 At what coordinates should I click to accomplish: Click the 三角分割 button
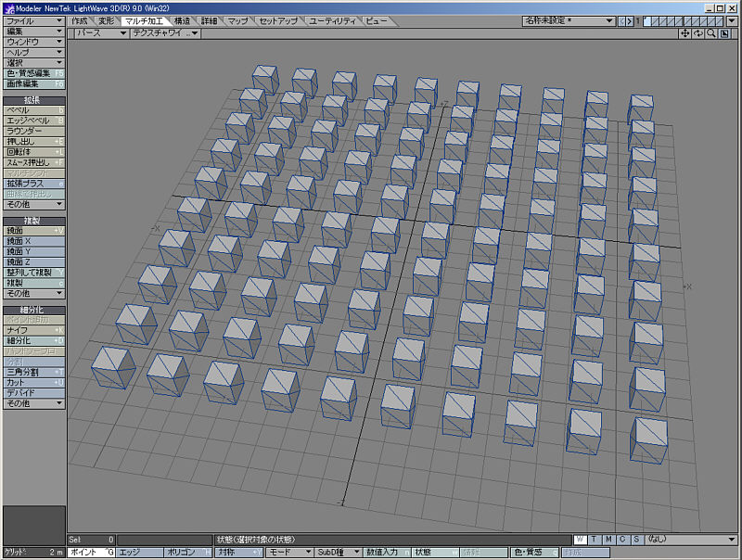(33, 371)
